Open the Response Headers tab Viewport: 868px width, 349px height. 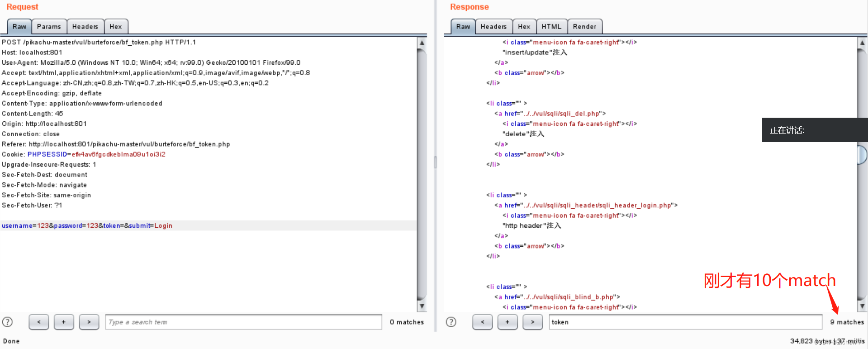click(493, 27)
